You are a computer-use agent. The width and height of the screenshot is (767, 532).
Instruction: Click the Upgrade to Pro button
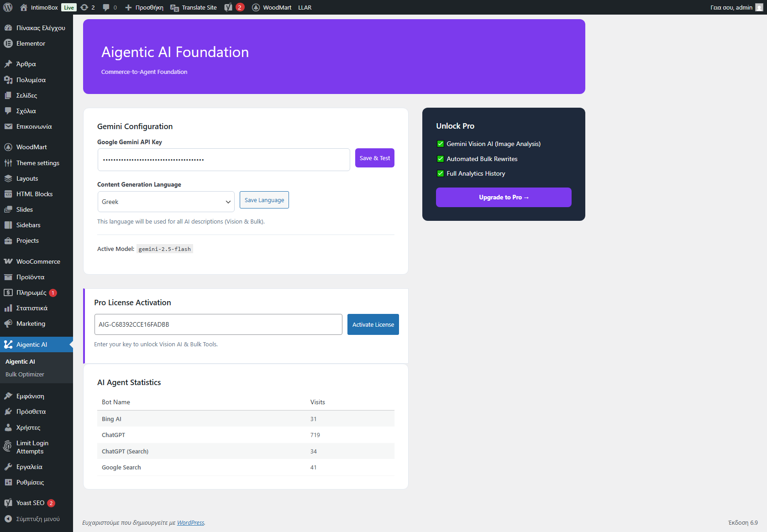(503, 197)
